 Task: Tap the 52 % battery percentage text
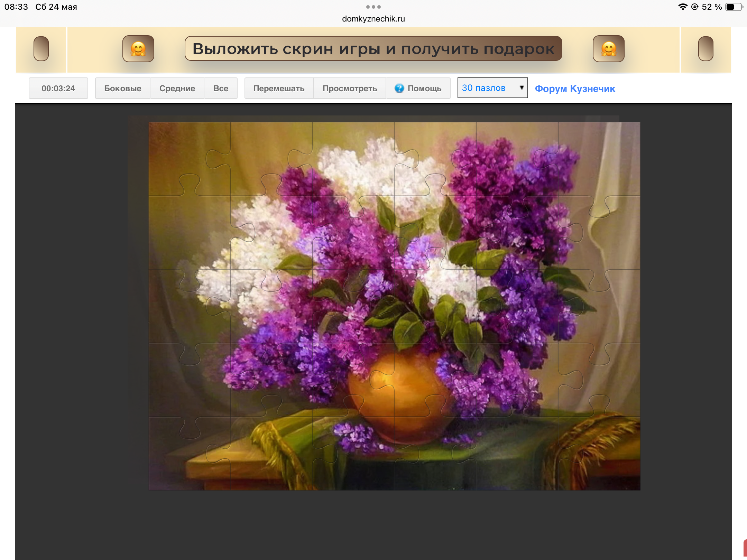(712, 7)
